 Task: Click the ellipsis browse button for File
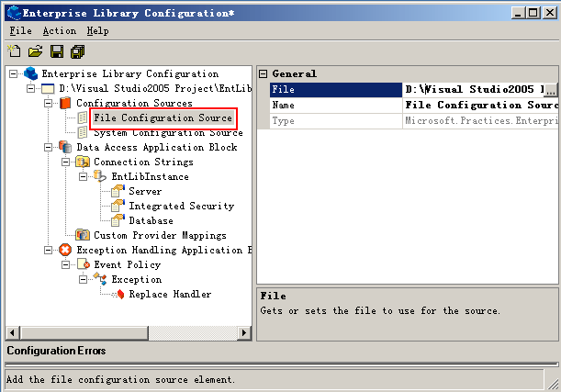click(x=551, y=90)
